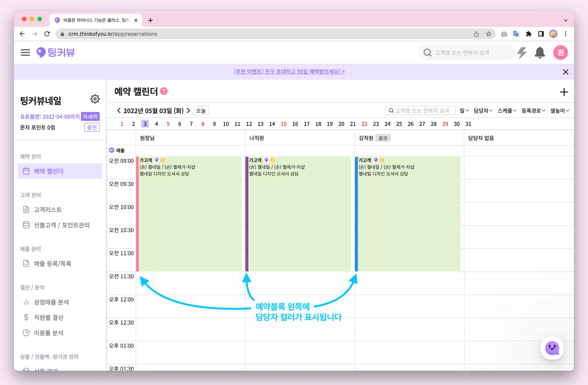
Task: Open the referral event banner link
Action: 289,72
